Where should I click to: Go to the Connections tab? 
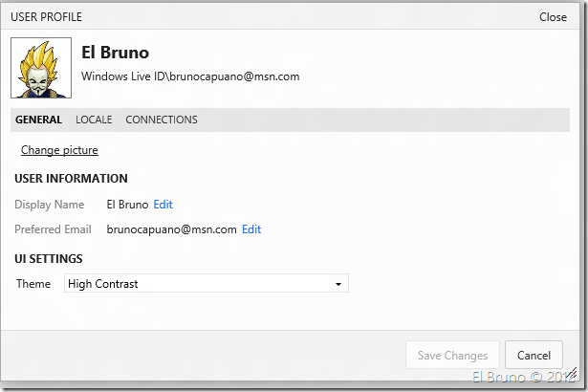pyautogui.click(x=162, y=120)
